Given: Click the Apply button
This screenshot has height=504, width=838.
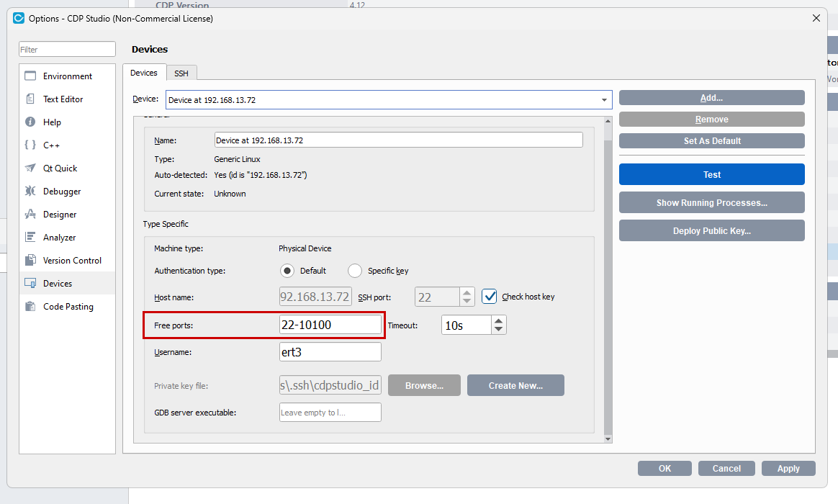Looking at the screenshot, I should [x=788, y=468].
